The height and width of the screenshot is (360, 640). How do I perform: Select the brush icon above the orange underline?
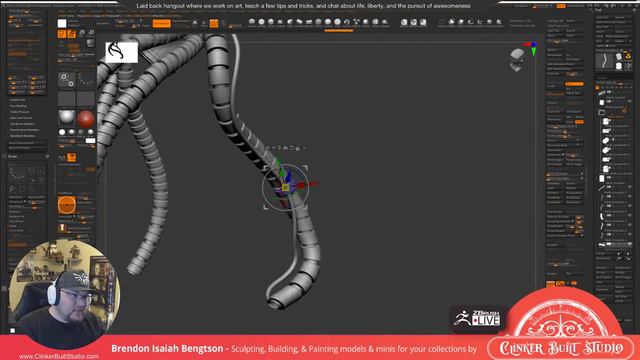(338, 22)
